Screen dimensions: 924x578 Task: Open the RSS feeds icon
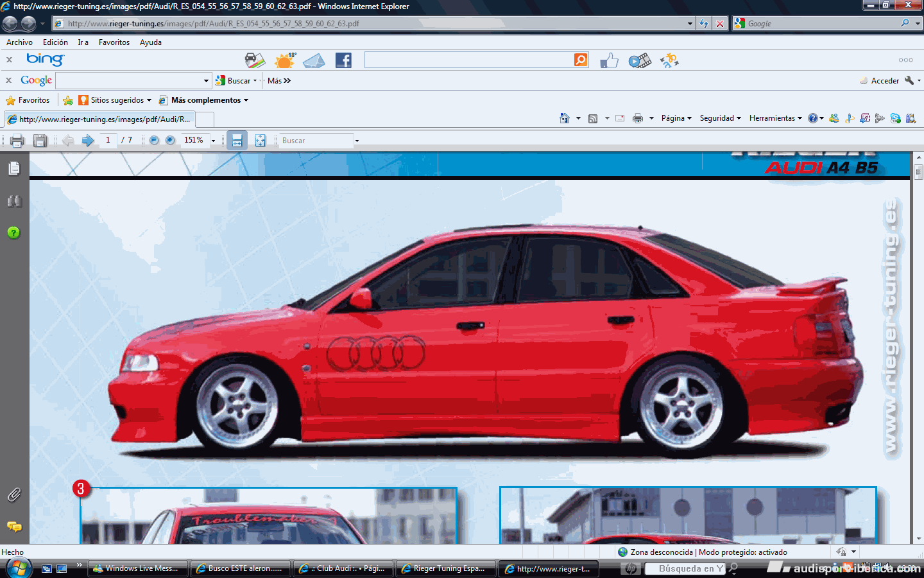click(593, 118)
